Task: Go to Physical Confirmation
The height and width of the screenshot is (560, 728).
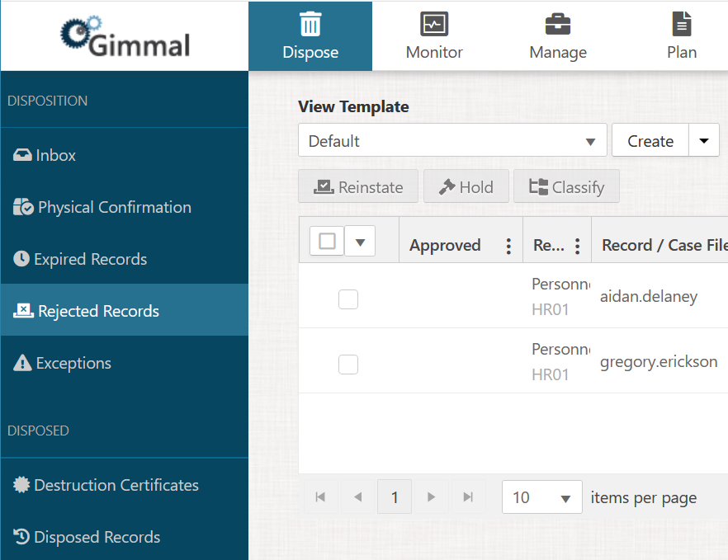Action: [x=114, y=207]
